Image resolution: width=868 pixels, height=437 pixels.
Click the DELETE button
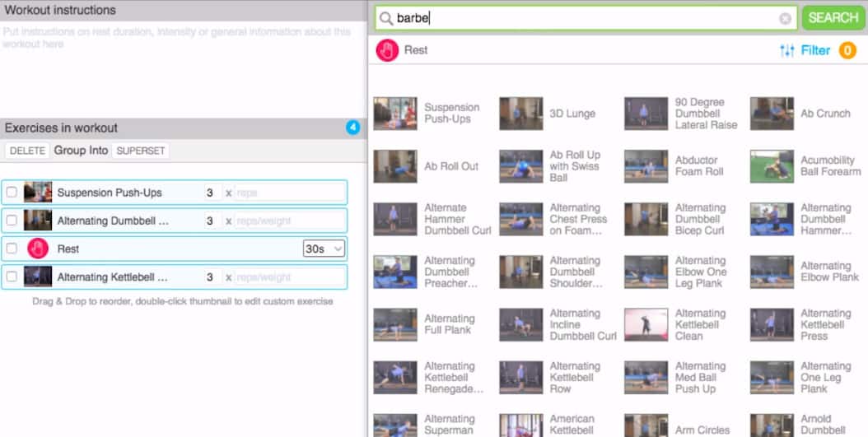(x=27, y=151)
